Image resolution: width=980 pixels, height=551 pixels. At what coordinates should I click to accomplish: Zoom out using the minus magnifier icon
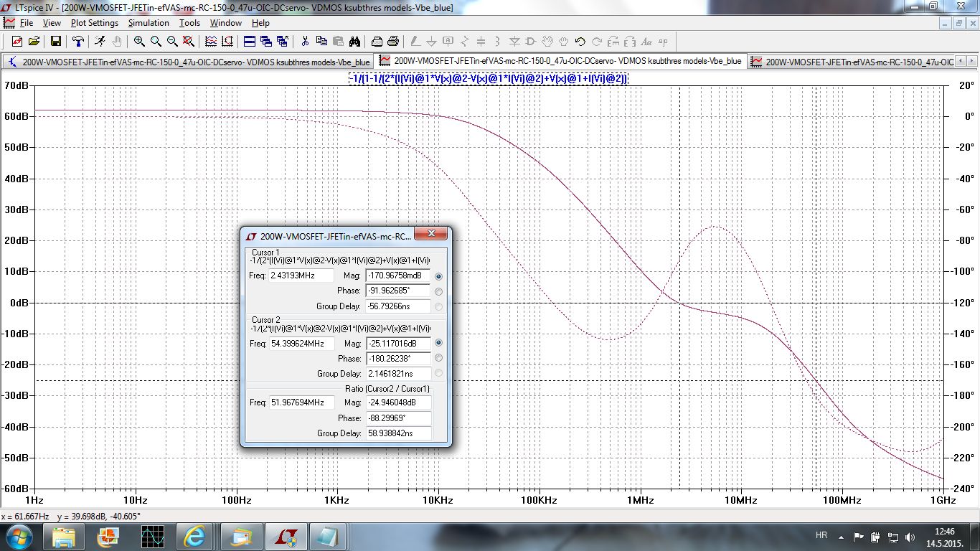[172, 42]
